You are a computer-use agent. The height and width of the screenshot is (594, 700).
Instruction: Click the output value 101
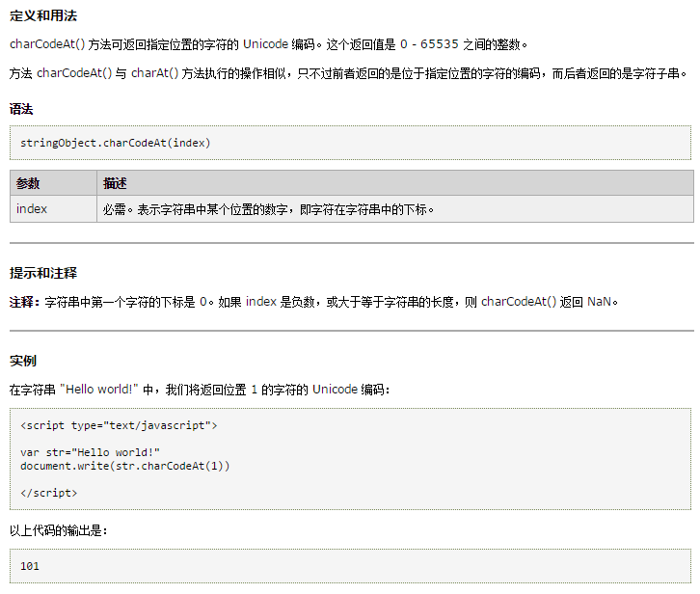click(30, 566)
